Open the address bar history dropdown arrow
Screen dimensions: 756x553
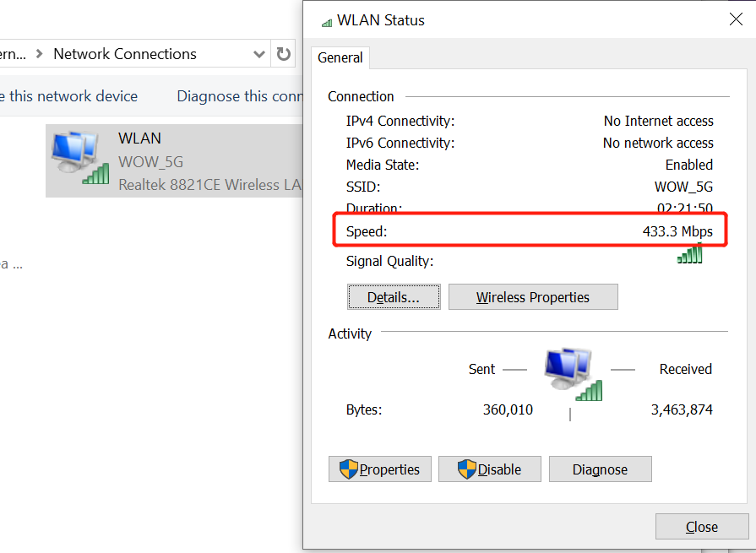[259, 55]
